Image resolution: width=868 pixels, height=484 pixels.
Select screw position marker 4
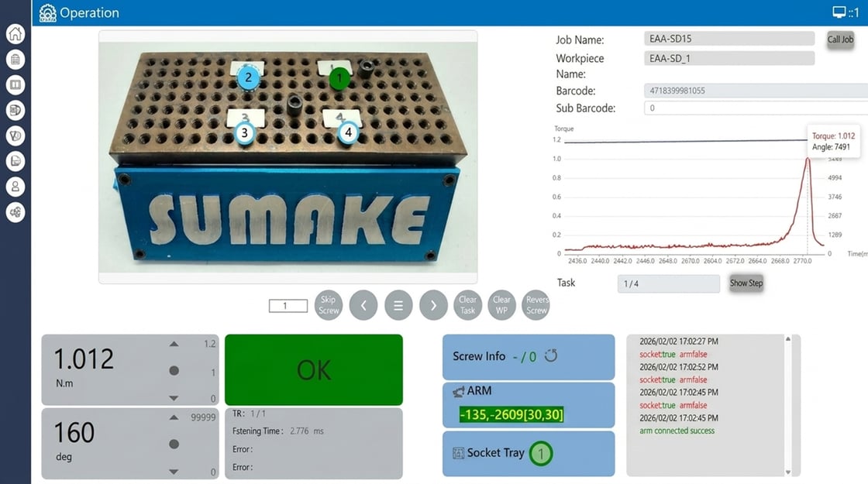pos(348,132)
